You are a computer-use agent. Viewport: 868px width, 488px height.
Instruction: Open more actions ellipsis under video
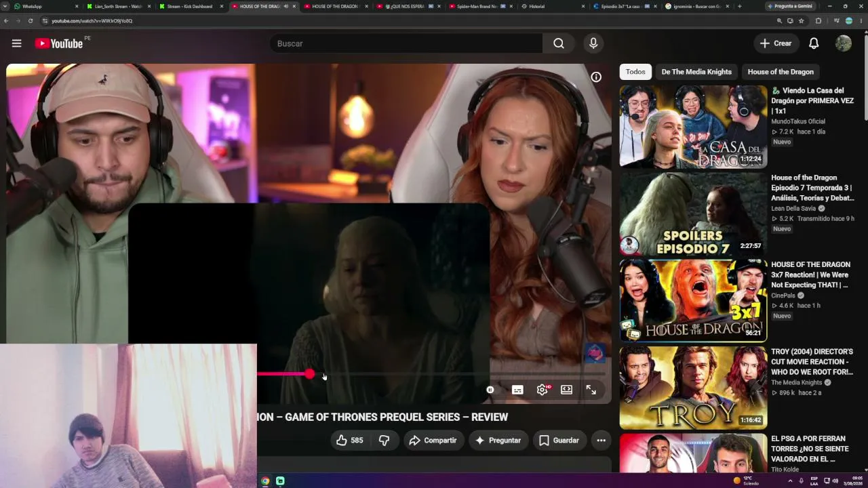[601, 441]
